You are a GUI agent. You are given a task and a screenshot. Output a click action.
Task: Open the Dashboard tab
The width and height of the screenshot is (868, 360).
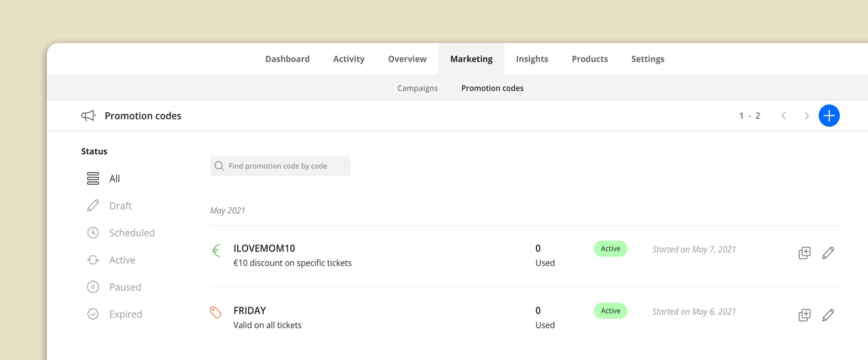(287, 59)
